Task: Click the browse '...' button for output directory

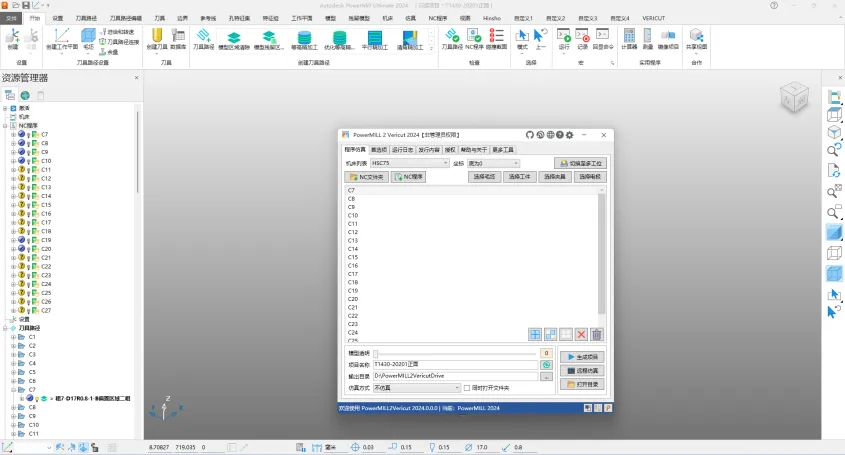Action: pyautogui.click(x=546, y=376)
